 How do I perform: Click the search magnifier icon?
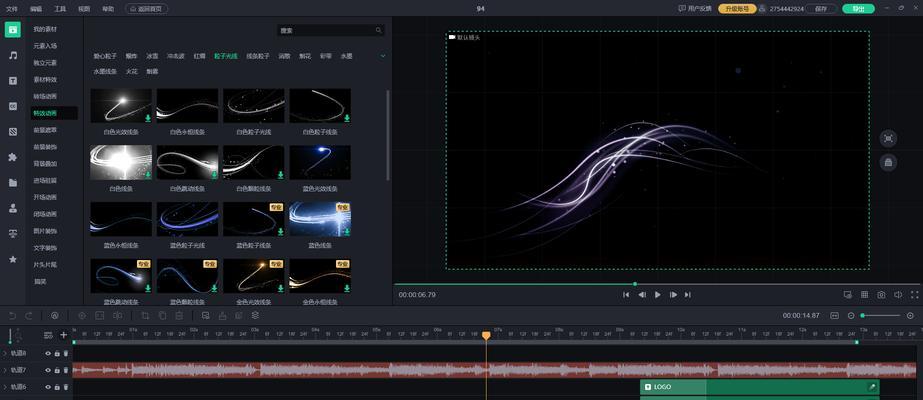coord(379,30)
